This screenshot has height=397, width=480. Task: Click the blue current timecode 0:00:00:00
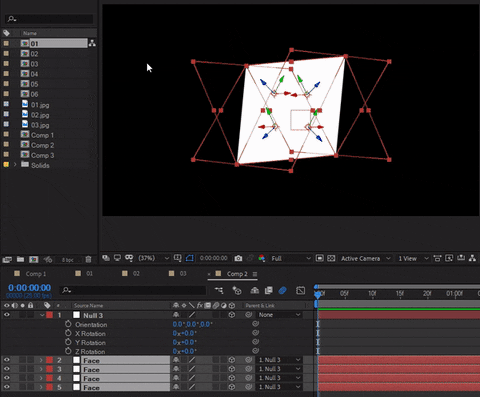point(30,288)
